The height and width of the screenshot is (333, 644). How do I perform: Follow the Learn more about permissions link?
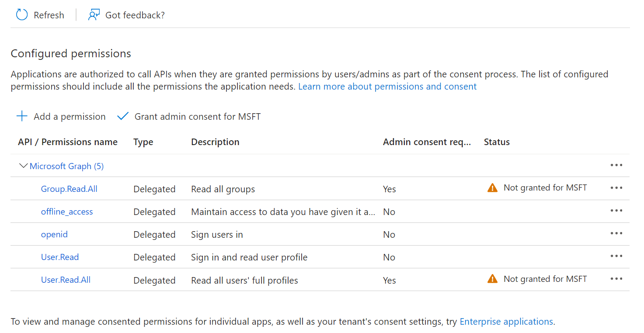pyautogui.click(x=387, y=87)
